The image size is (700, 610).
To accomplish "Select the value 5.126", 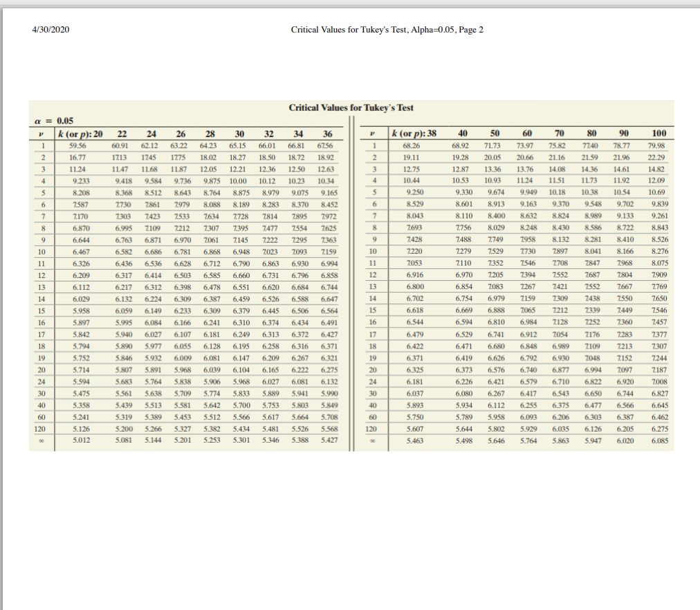I will coord(81,429).
